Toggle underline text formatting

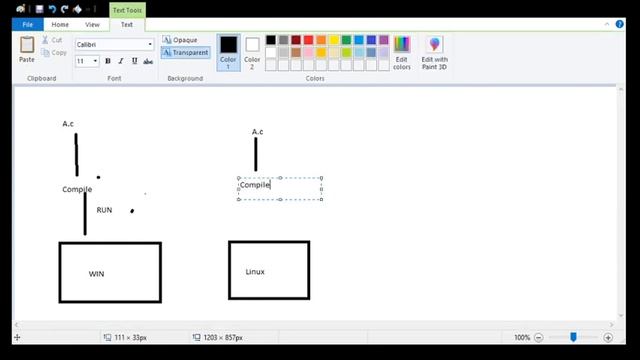[134, 61]
